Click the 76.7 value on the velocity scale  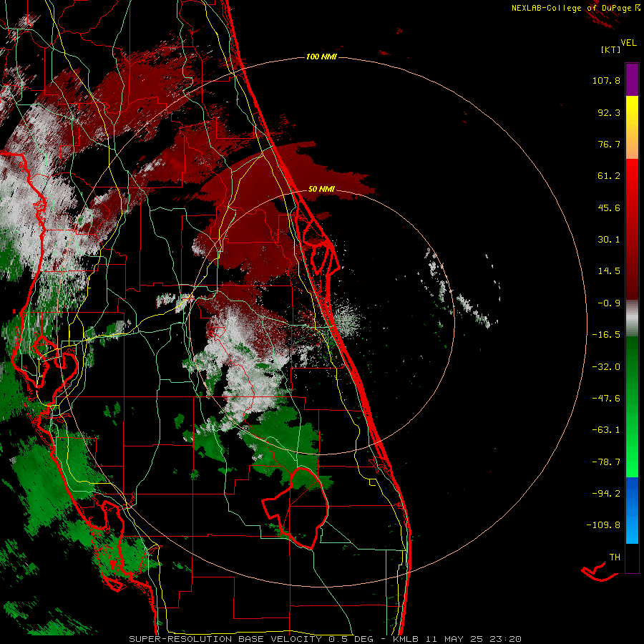tap(609, 144)
